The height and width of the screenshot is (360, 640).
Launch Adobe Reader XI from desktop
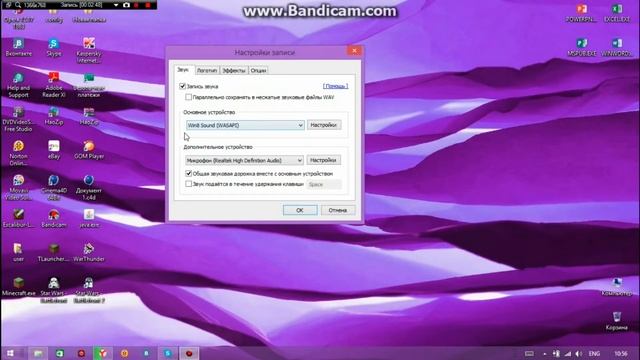[x=53, y=85]
